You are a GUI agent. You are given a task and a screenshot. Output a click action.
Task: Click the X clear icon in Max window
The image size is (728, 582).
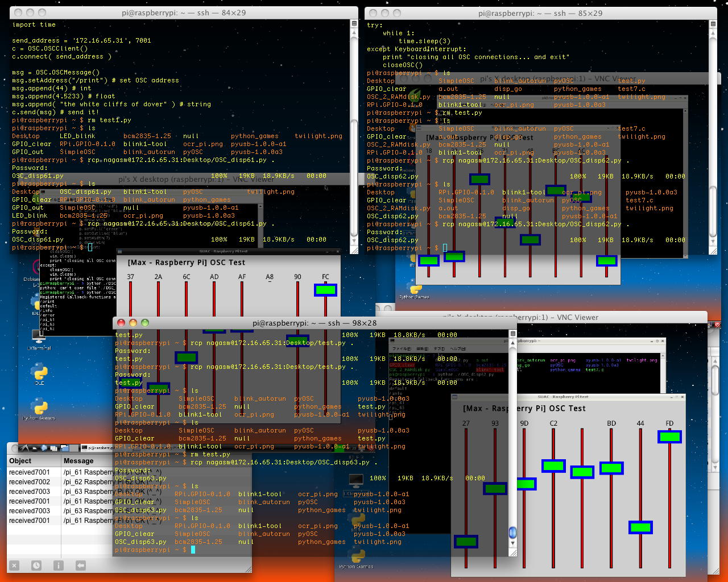(14, 566)
